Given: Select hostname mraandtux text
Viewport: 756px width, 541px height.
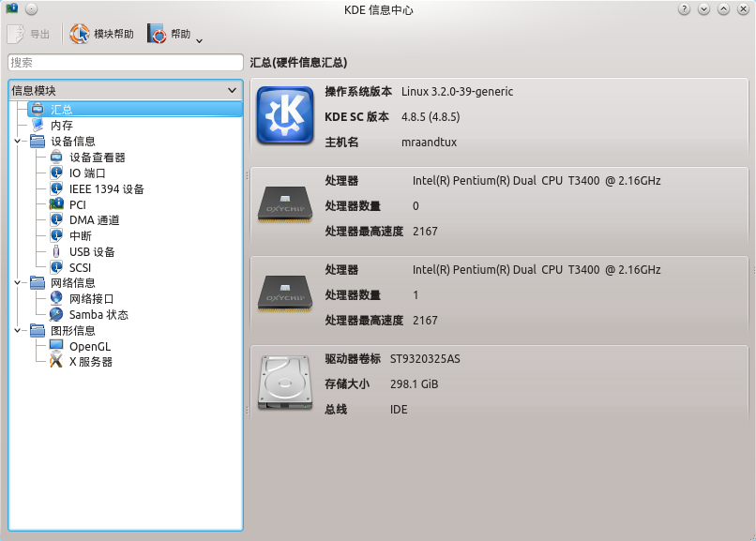Looking at the screenshot, I should pyautogui.click(x=429, y=143).
